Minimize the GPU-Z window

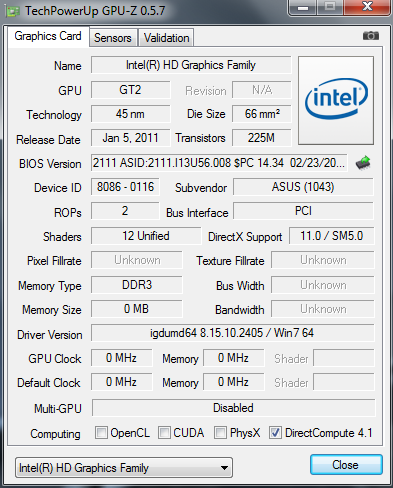point(303,7)
